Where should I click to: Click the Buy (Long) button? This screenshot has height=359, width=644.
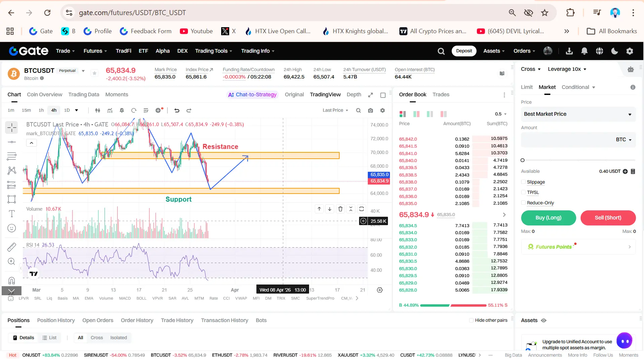click(x=548, y=218)
